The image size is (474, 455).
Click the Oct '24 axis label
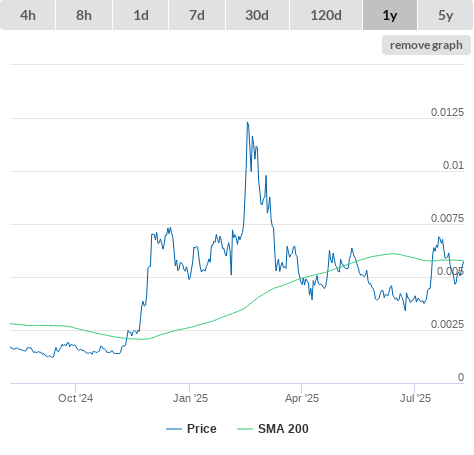(75, 398)
